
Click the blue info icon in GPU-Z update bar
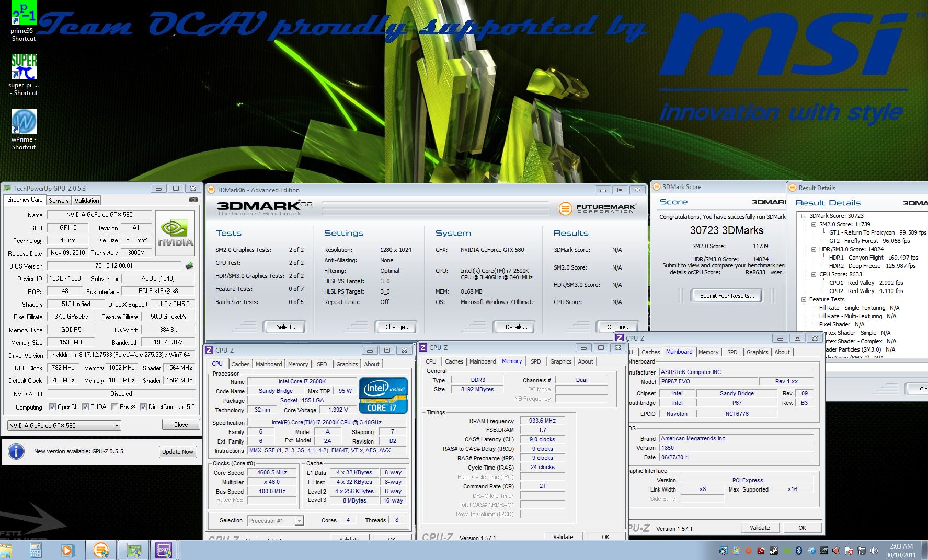[x=16, y=451]
